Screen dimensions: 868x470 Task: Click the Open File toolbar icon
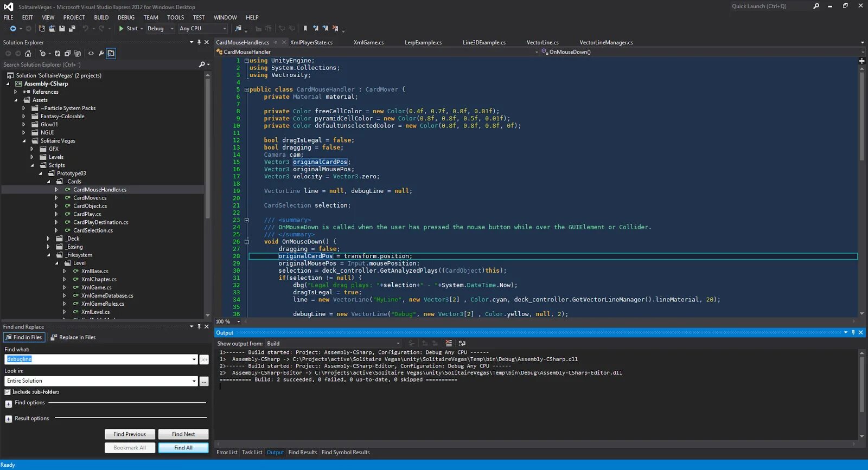[x=52, y=29]
